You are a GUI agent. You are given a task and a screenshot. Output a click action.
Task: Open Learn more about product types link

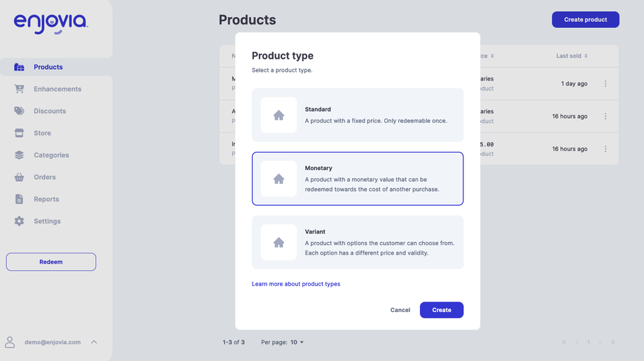[x=296, y=284]
